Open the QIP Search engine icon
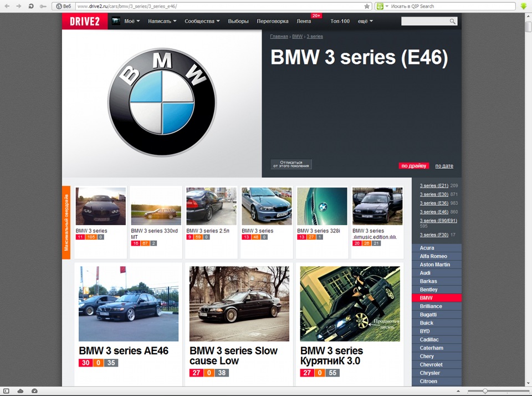The height and width of the screenshot is (396, 532). [380, 6]
